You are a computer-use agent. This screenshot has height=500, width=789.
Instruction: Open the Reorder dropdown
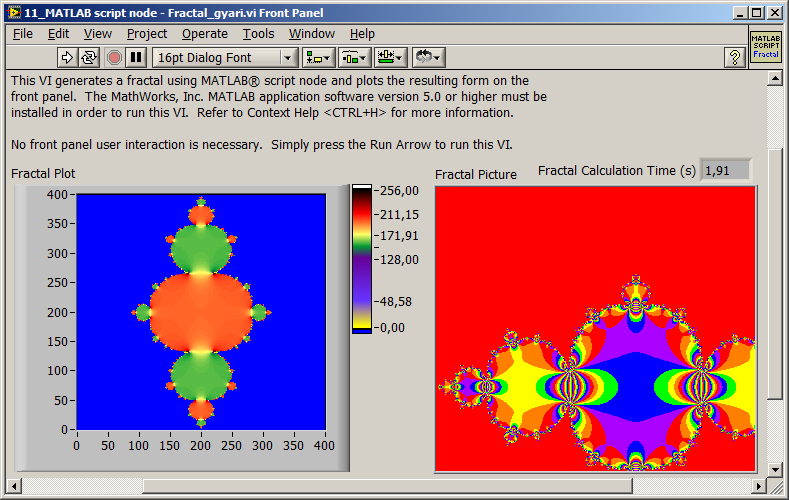428,57
